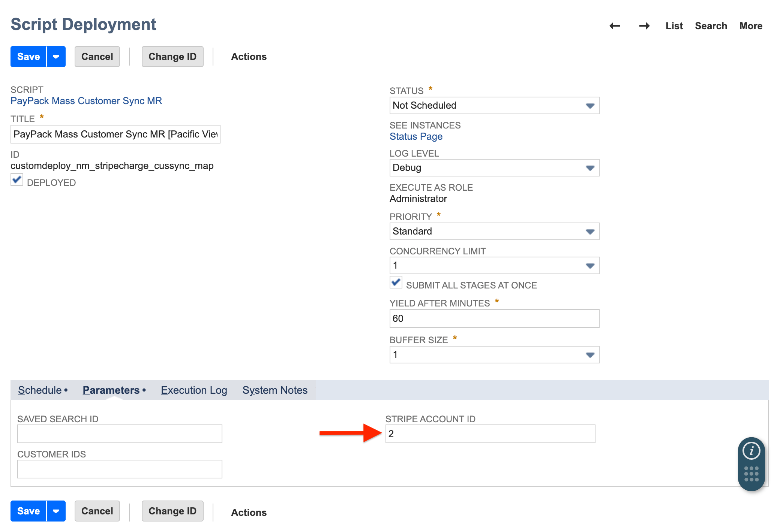The image size is (780, 532).
Task: Open the Status Page link
Action: pyautogui.click(x=416, y=136)
